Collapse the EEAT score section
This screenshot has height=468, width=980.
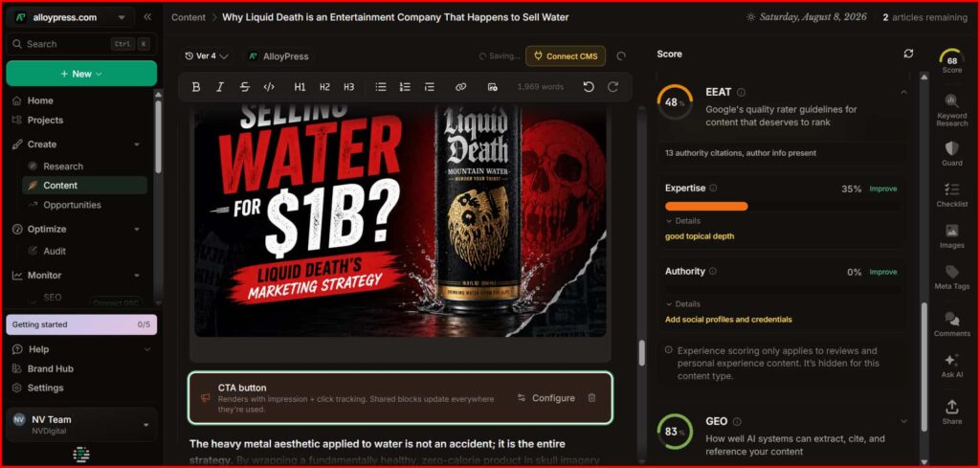tap(903, 93)
